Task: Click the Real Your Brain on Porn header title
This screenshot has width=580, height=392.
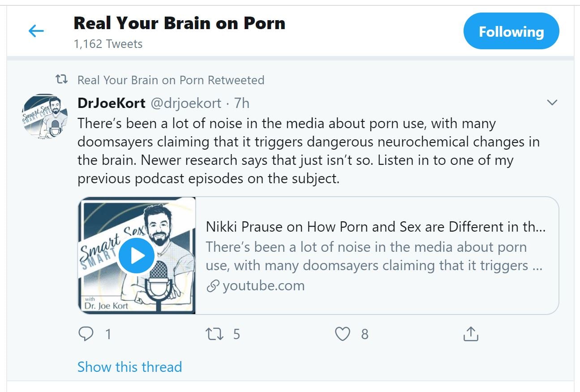Action: point(179,23)
